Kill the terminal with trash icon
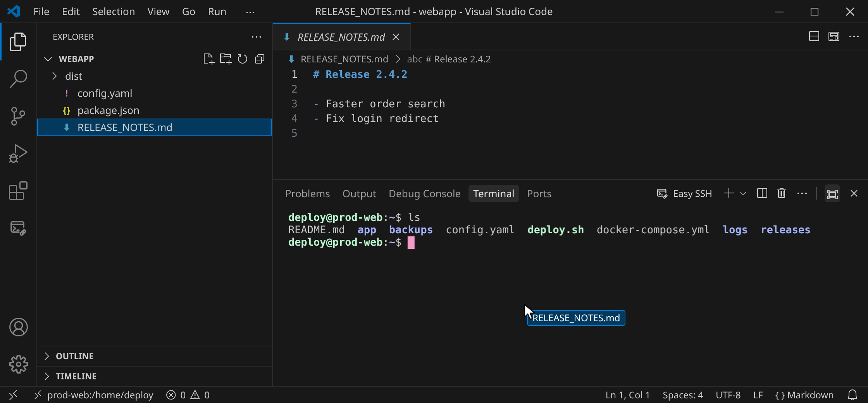The image size is (868, 403). coord(782,193)
